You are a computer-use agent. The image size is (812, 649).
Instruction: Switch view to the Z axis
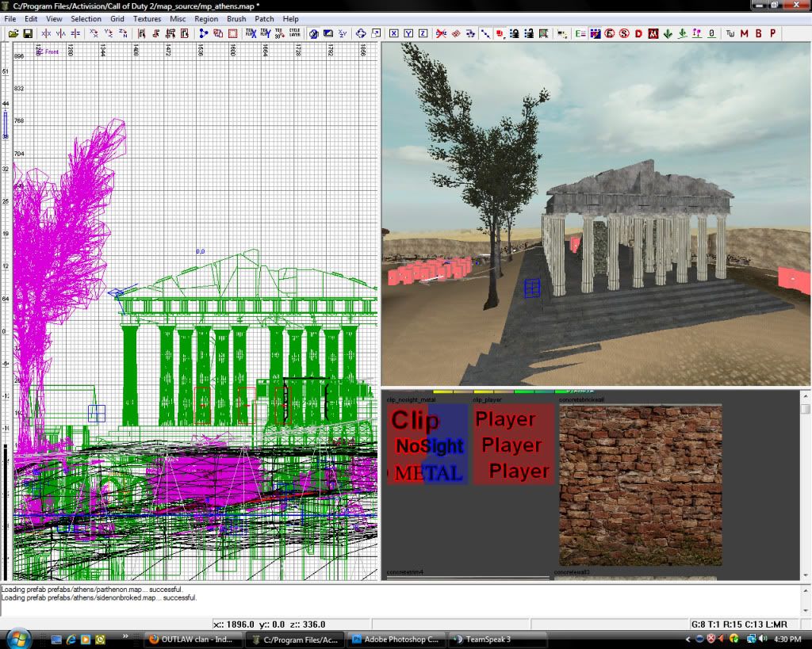pos(423,33)
